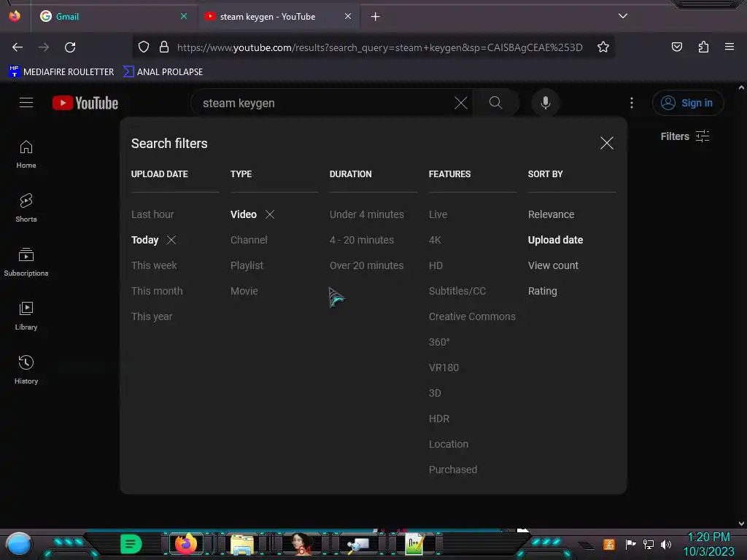Select Channel type filter

tap(249, 240)
